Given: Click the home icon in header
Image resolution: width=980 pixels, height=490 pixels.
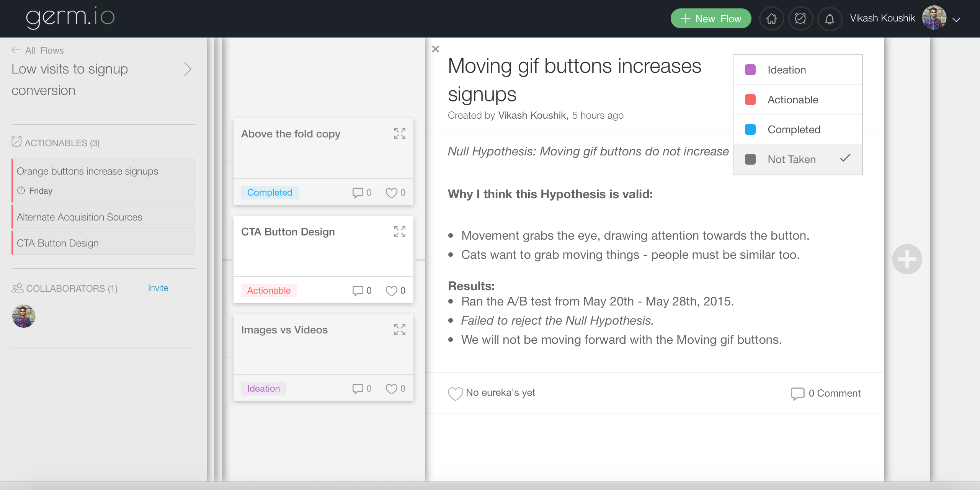Looking at the screenshot, I should click(771, 19).
